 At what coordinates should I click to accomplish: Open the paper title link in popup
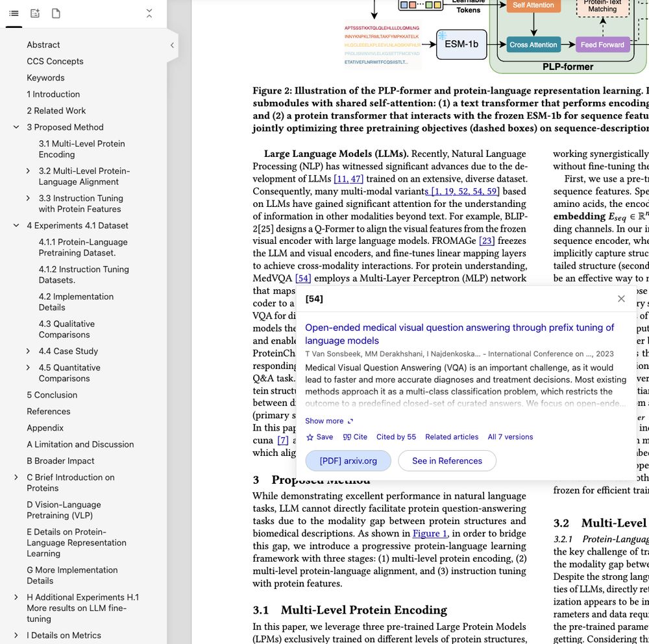coord(459,334)
